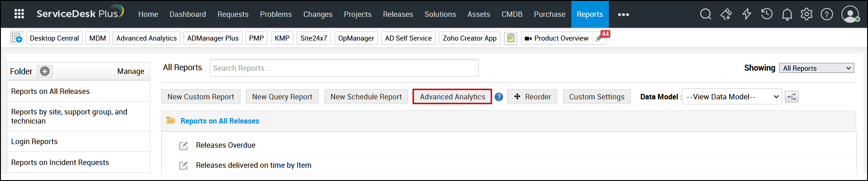Open the user profile avatar

coord(850,14)
